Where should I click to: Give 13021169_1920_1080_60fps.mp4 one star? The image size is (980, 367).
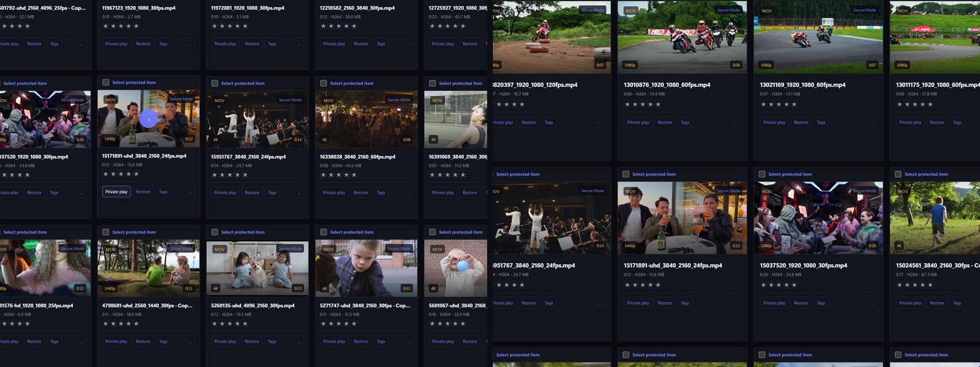pyautogui.click(x=763, y=104)
